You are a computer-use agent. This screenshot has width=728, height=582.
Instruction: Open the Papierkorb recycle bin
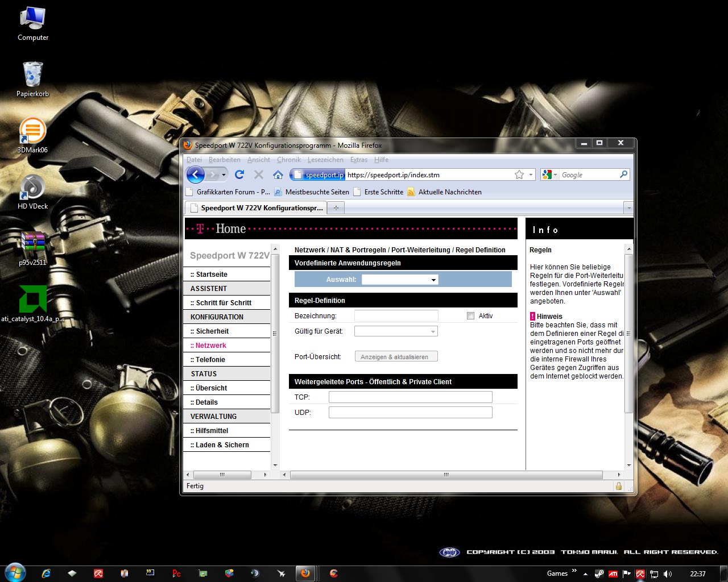(x=32, y=75)
